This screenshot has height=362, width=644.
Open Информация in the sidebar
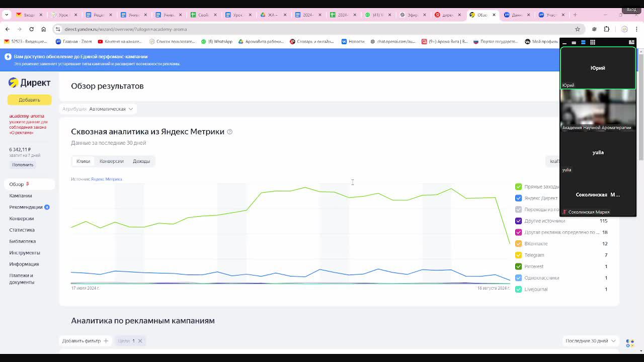coord(24,264)
